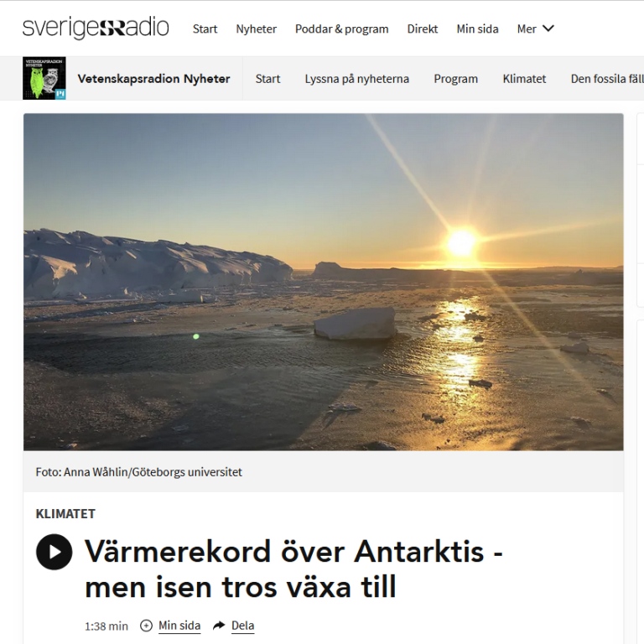Add the episode via Min sida link
Screen dimensions: 644x644
(x=179, y=626)
